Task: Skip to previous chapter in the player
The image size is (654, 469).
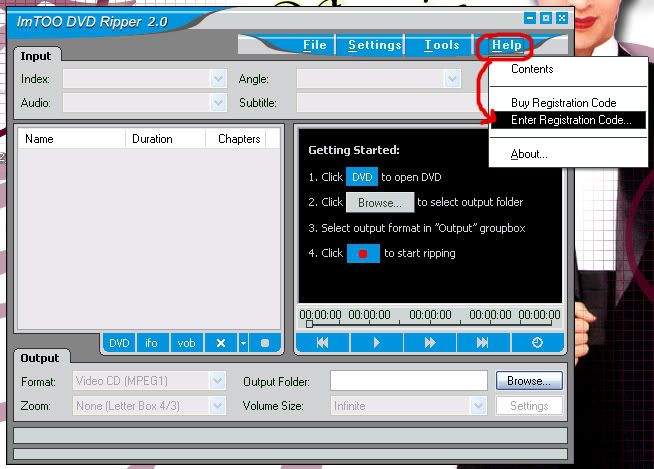Action: 322,343
